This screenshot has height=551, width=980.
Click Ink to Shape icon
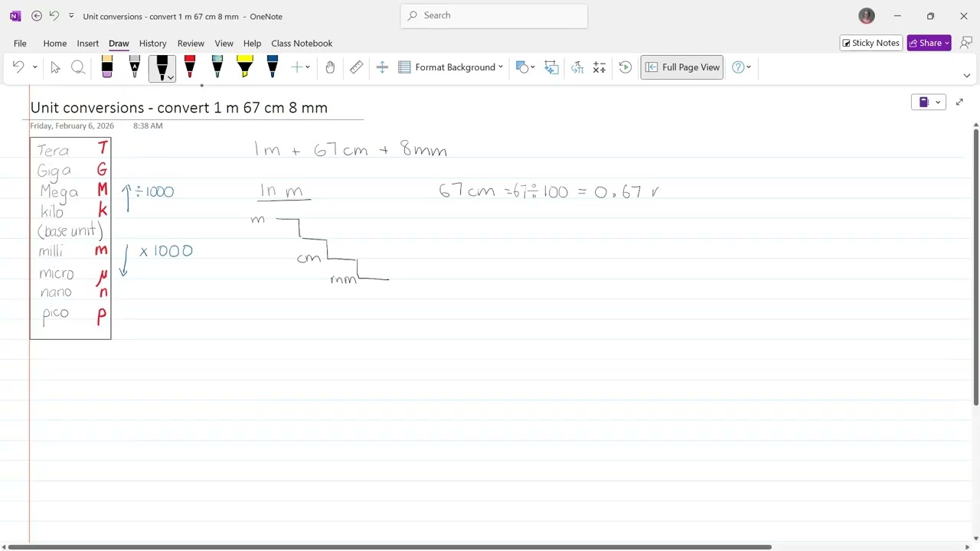pos(551,67)
